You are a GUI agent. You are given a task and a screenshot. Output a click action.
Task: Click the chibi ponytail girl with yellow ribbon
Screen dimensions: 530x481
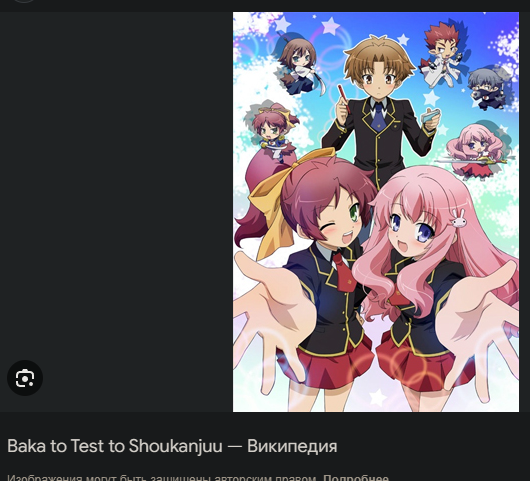click(274, 132)
